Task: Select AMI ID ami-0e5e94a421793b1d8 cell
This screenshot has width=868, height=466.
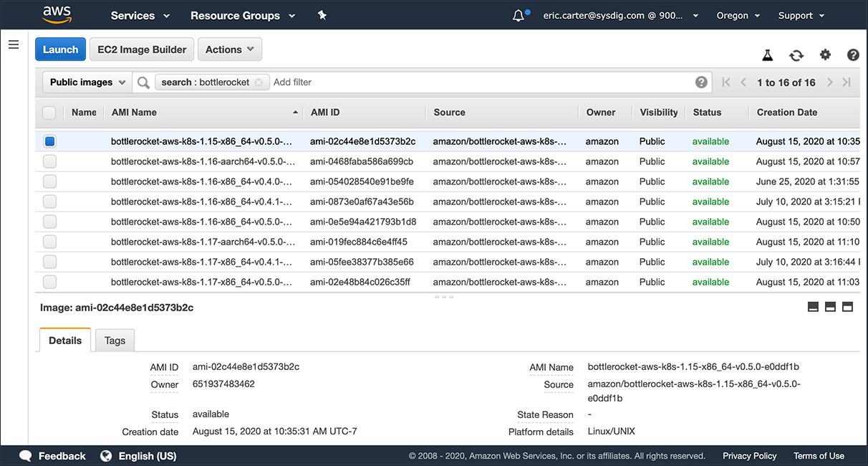Action: (x=363, y=222)
